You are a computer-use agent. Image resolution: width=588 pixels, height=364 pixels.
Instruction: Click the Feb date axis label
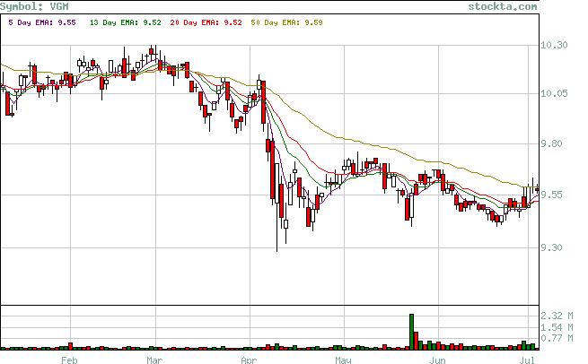[69, 360]
